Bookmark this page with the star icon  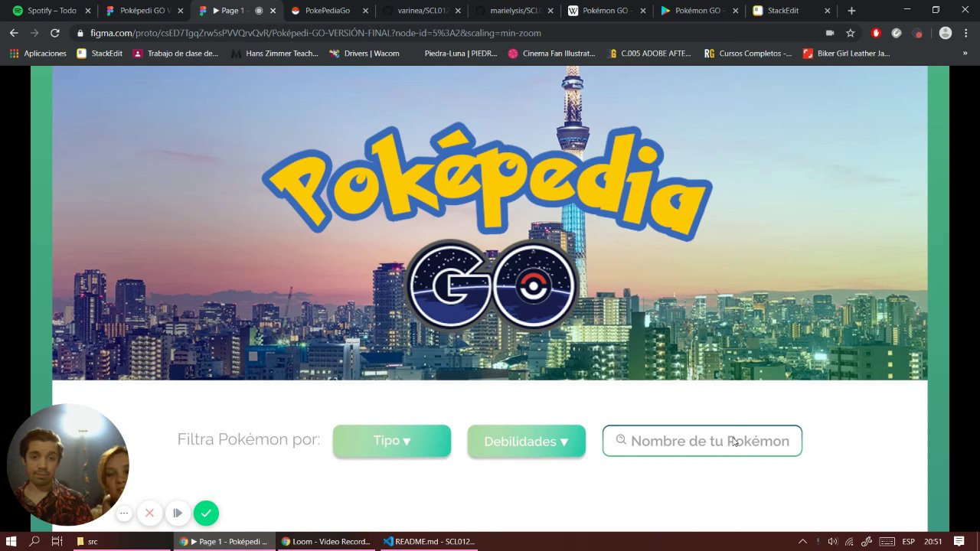point(850,33)
